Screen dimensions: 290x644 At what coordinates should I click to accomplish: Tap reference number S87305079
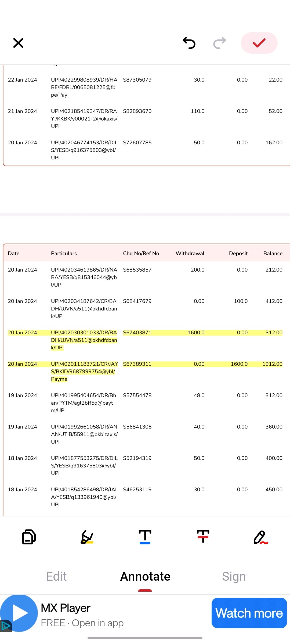(137, 80)
